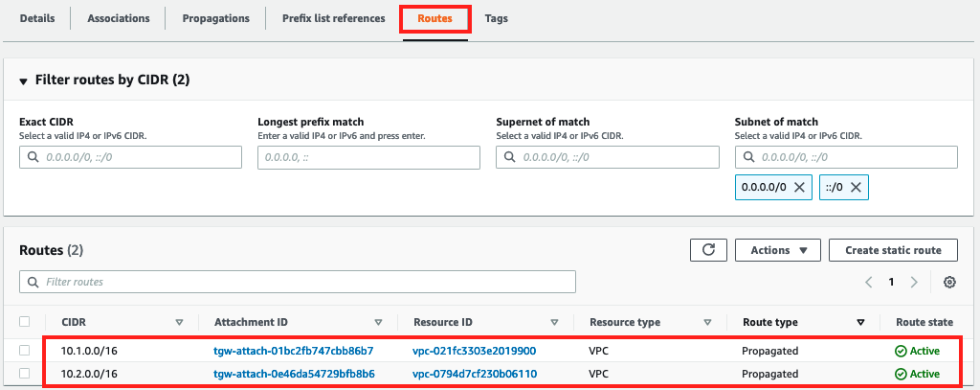This screenshot has width=980, height=390.
Task: Open the table preferences gear icon
Action: 949,283
